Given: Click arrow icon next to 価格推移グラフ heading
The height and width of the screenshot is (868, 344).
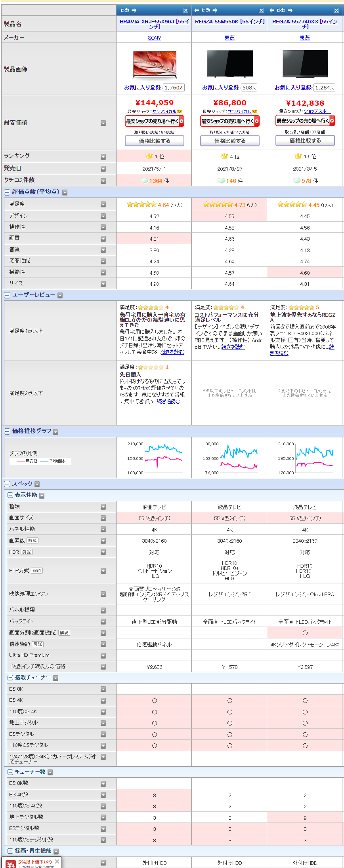Looking at the screenshot, I should (56, 432).
